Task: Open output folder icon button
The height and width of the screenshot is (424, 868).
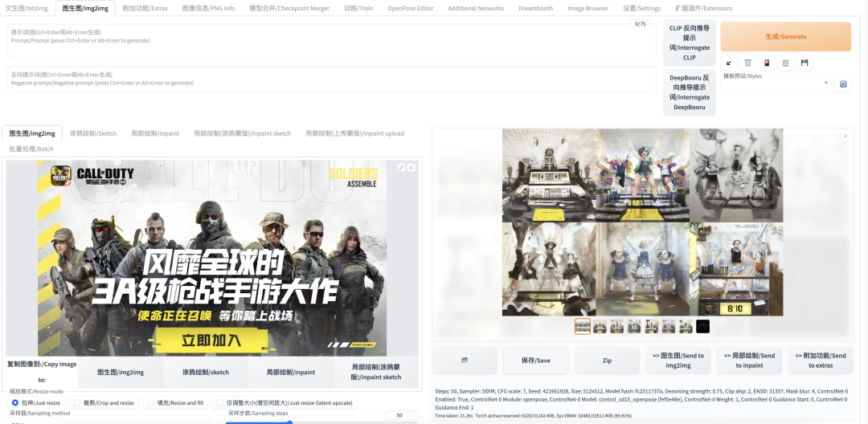Action: (465, 361)
